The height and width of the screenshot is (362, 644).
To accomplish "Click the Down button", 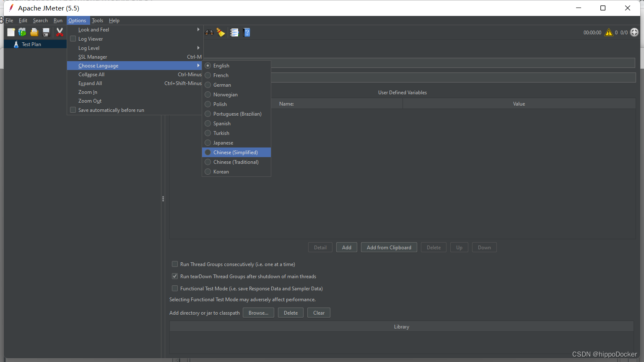I will (x=484, y=248).
